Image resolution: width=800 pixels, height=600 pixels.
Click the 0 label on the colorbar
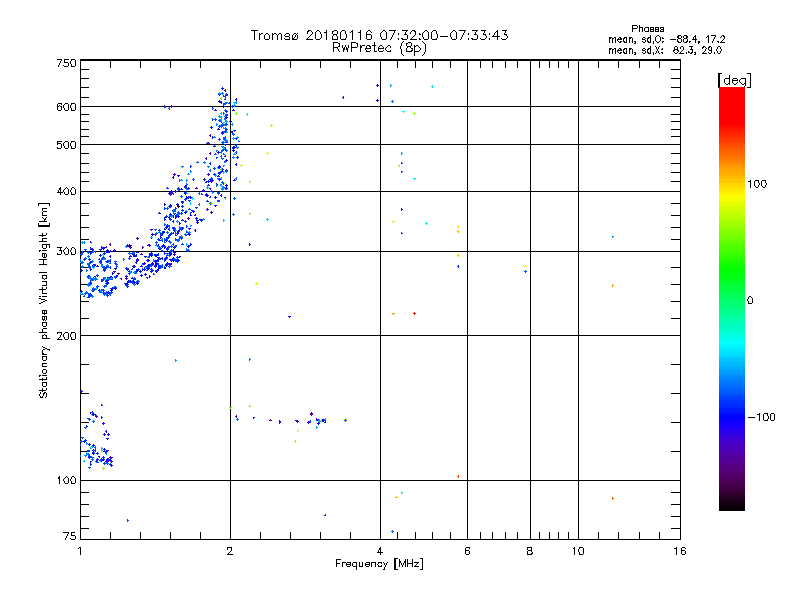(749, 301)
